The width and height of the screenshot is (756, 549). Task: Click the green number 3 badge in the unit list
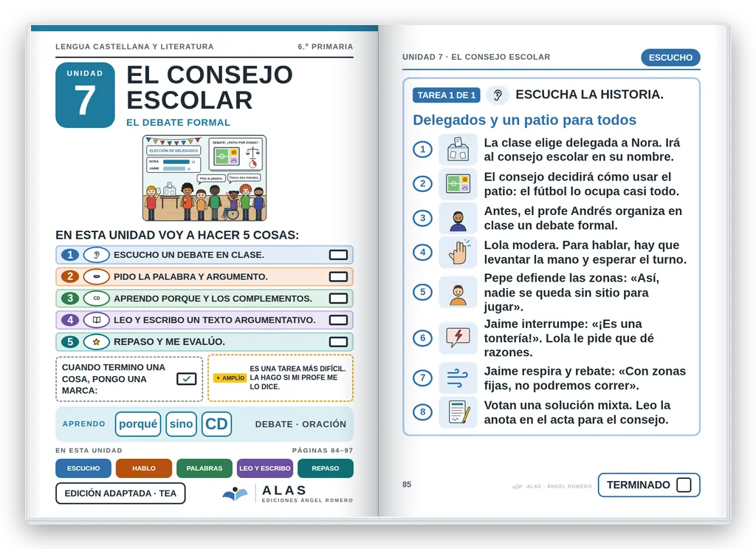[70, 298]
